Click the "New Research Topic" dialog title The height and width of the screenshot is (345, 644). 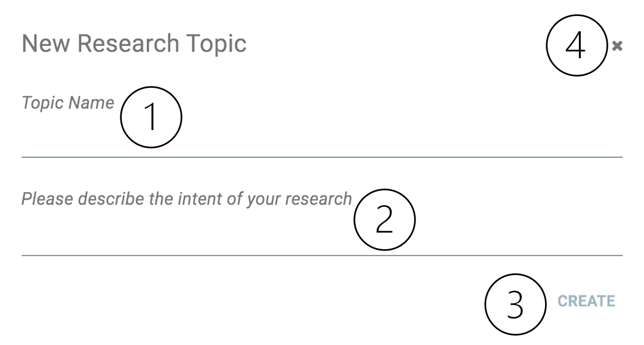tap(134, 44)
